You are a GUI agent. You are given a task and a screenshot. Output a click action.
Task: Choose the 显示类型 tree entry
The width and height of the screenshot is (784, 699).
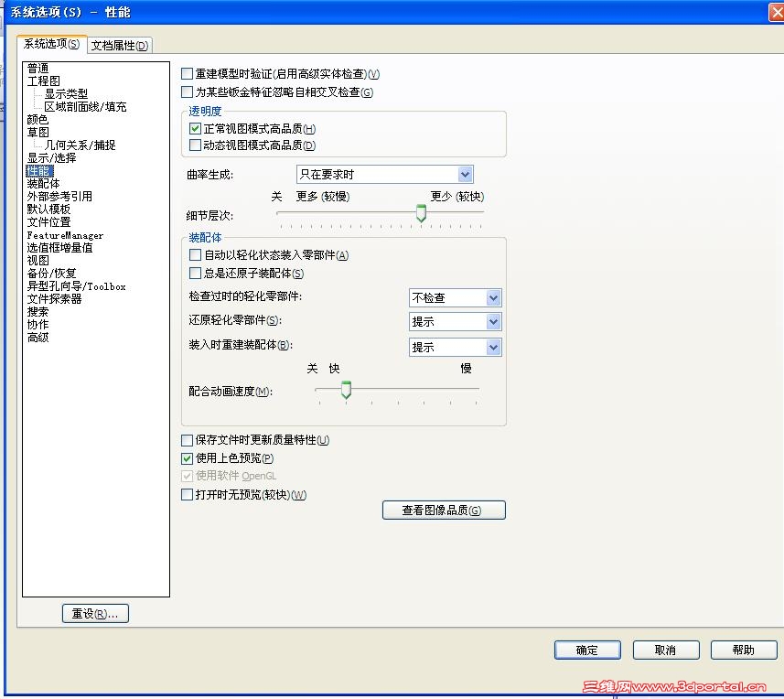tap(66, 93)
